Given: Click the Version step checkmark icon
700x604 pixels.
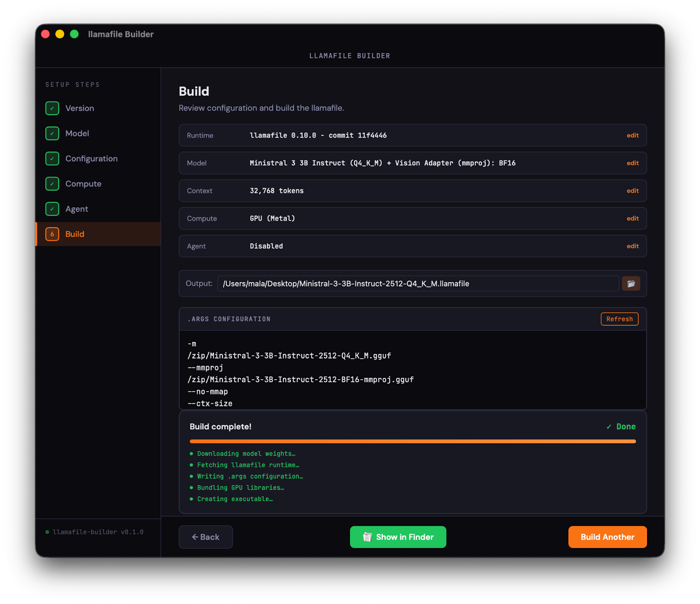Looking at the screenshot, I should [52, 108].
